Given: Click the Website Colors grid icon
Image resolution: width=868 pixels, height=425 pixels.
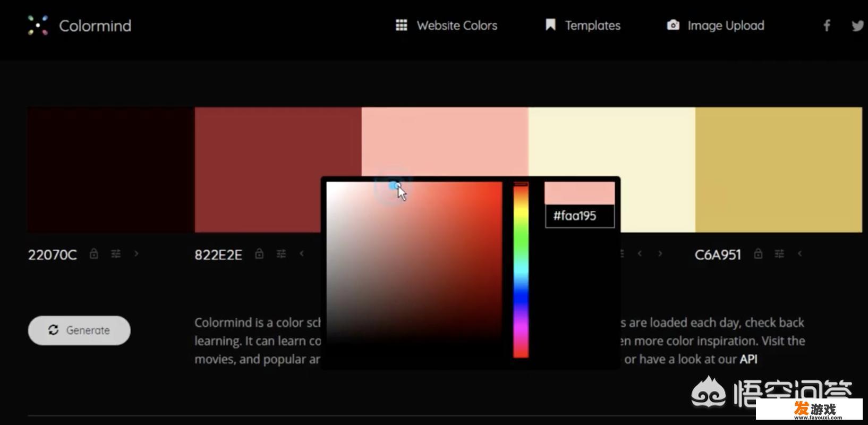Looking at the screenshot, I should (402, 25).
